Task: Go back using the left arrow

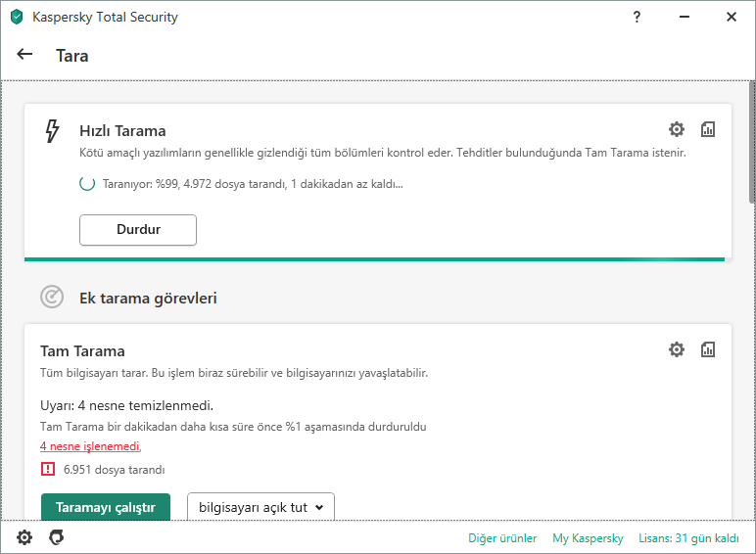Action: 24,55
